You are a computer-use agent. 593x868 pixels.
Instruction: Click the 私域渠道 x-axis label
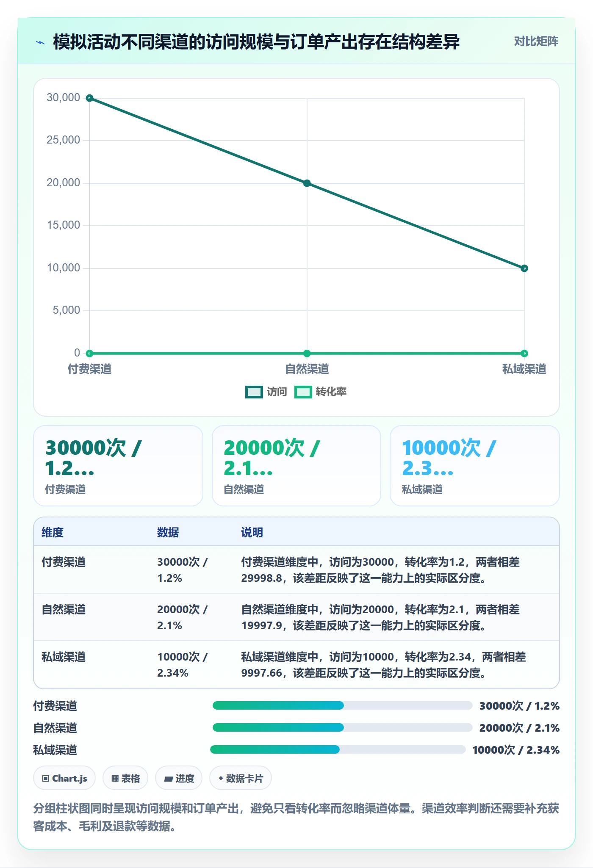(x=524, y=369)
